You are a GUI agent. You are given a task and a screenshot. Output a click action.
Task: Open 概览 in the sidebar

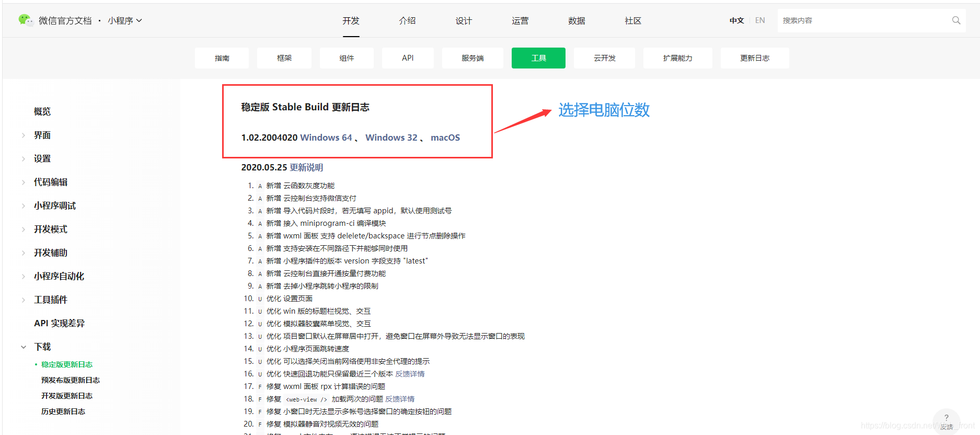click(42, 112)
